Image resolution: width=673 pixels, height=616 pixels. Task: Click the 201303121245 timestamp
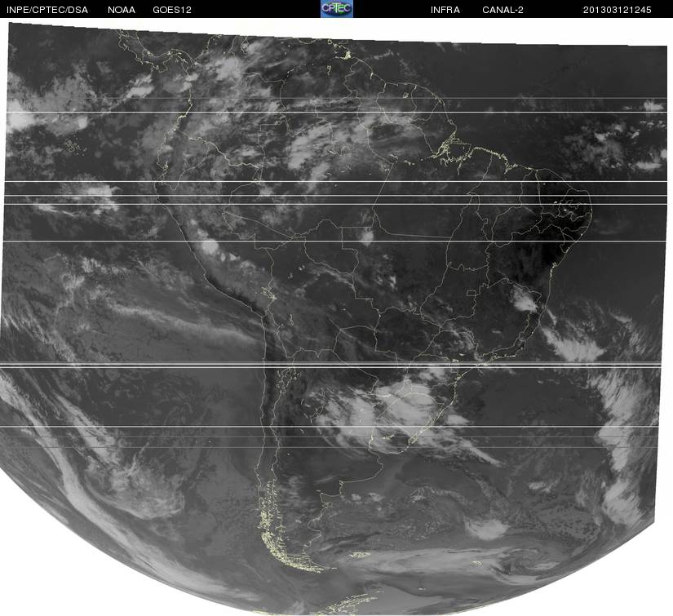point(618,10)
